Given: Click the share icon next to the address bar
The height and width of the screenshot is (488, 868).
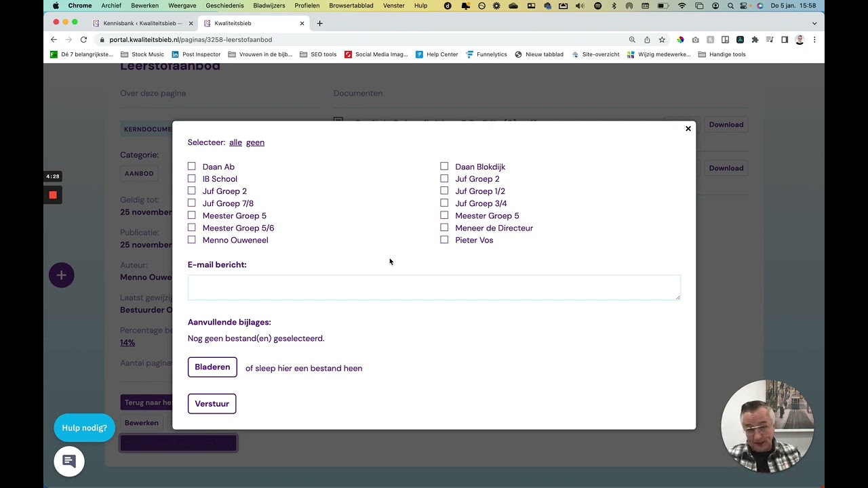Looking at the screenshot, I should (x=648, y=39).
